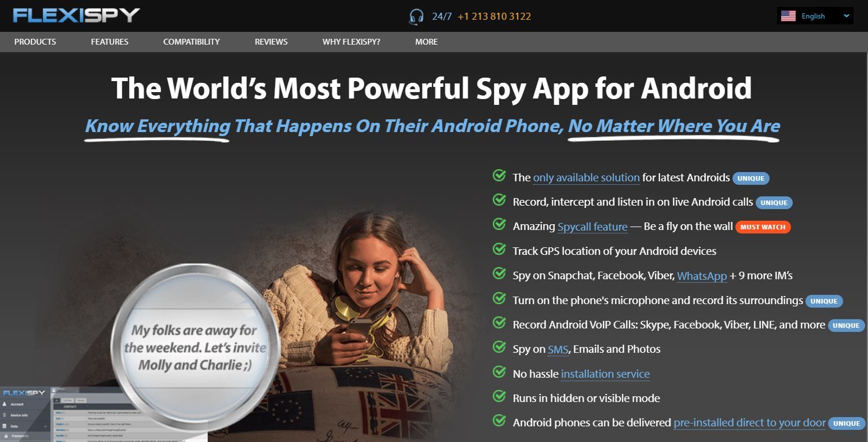The image size is (868, 442).
Task: Expand the language selector chevron arrow
Action: point(847,16)
